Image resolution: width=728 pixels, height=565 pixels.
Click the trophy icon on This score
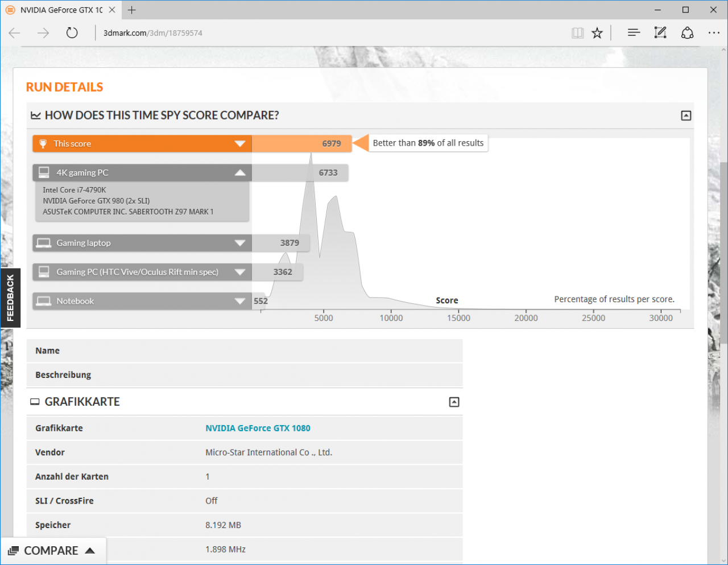click(43, 143)
